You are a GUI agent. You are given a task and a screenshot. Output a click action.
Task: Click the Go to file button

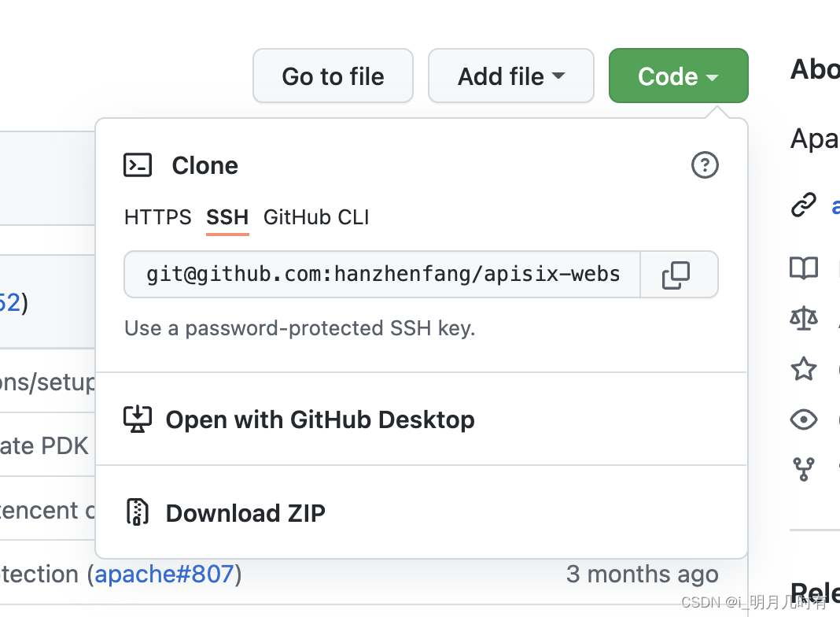point(333,76)
